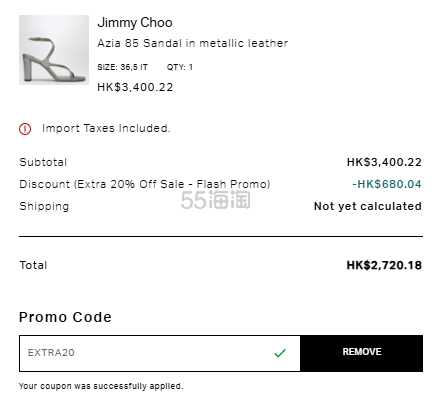This screenshot has height=399, width=432.
Task: Open the Jimmy Choo brand name link
Action: (x=135, y=23)
